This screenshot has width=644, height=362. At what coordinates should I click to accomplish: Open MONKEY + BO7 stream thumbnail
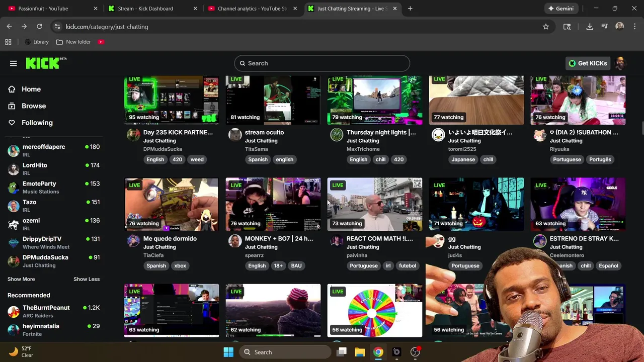tap(273, 204)
